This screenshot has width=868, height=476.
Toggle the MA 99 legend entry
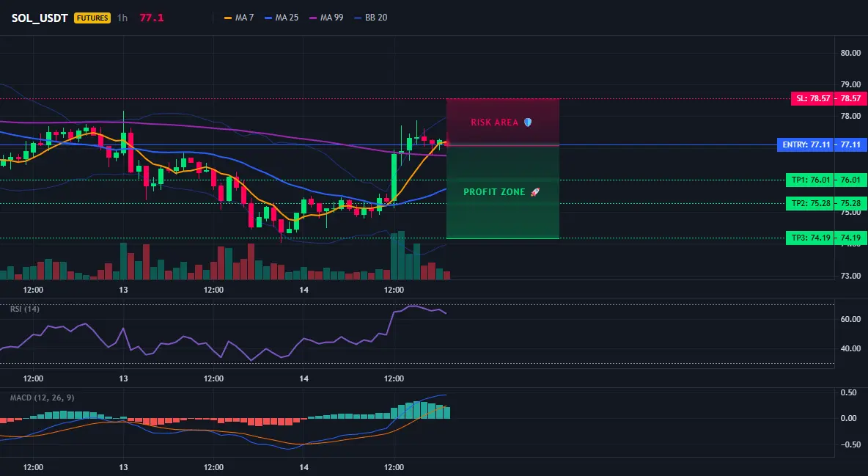click(x=326, y=18)
